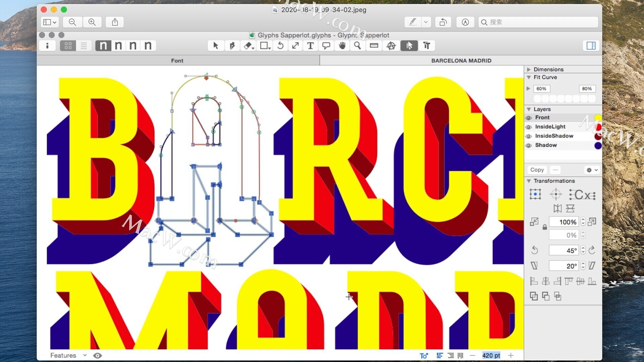644x362 pixels.
Task: Expand the Dimensions panel section
Action: [529, 69]
